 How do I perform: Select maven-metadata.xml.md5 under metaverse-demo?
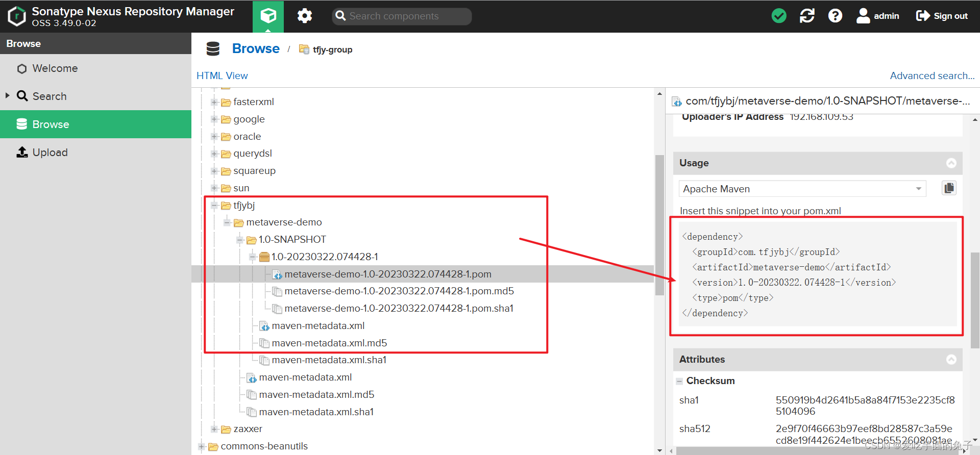pyautogui.click(x=316, y=395)
